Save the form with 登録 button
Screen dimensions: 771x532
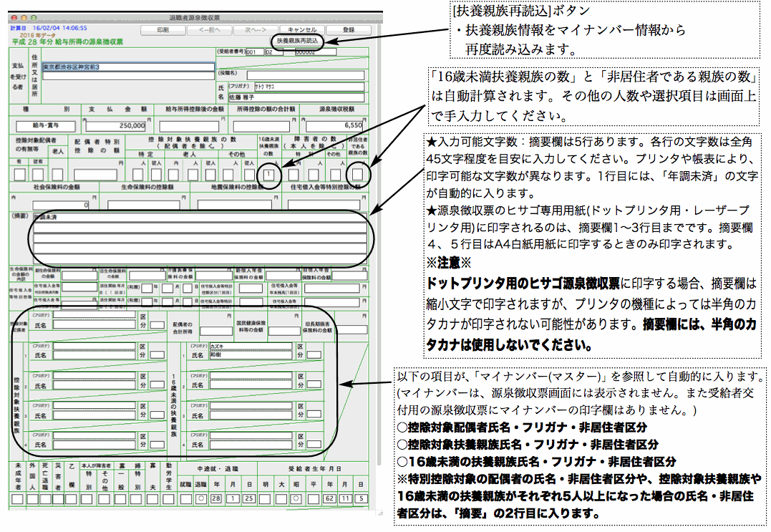349,29
